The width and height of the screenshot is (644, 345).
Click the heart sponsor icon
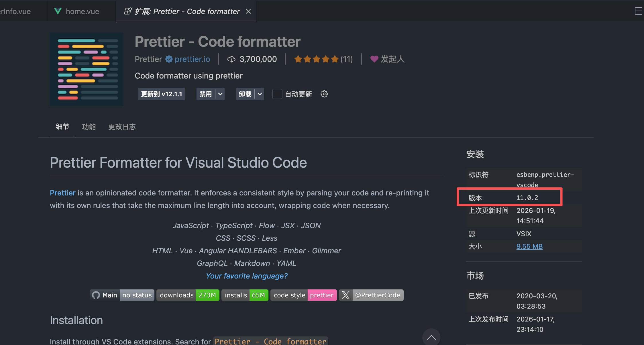click(374, 59)
